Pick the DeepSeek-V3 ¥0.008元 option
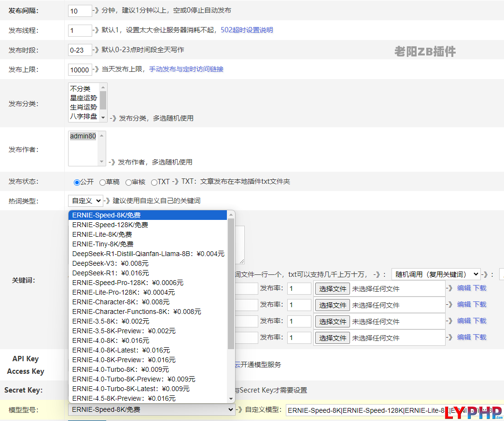The height and width of the screenshot is (421, 504). 148,263
